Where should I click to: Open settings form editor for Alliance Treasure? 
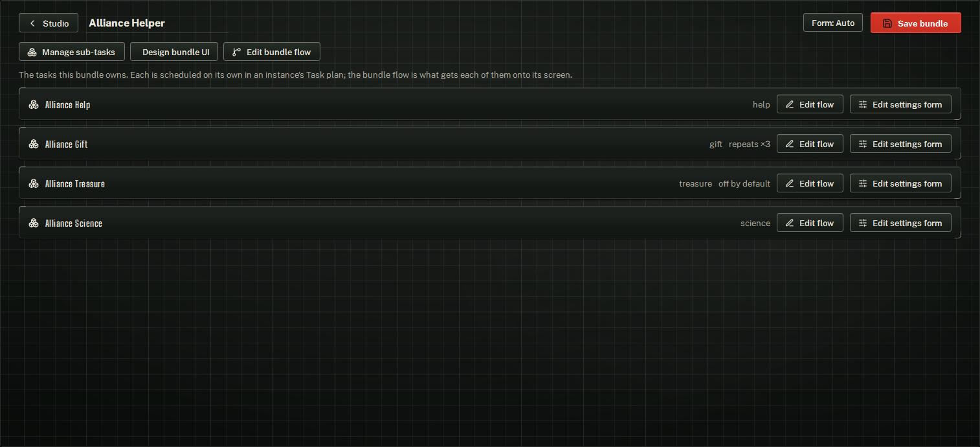(900, 183)
